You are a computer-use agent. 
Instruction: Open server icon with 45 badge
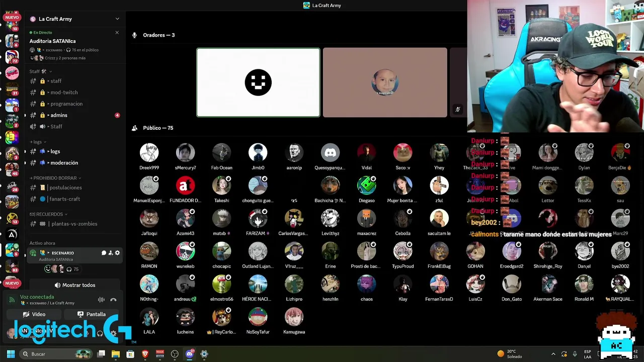(x=12, y=169)
